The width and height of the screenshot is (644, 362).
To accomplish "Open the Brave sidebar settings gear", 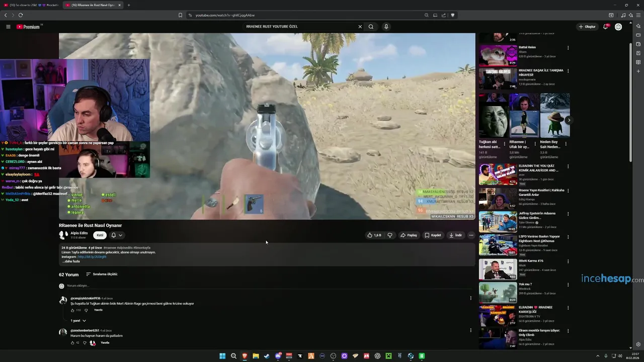I will click(x=638, y=344).
